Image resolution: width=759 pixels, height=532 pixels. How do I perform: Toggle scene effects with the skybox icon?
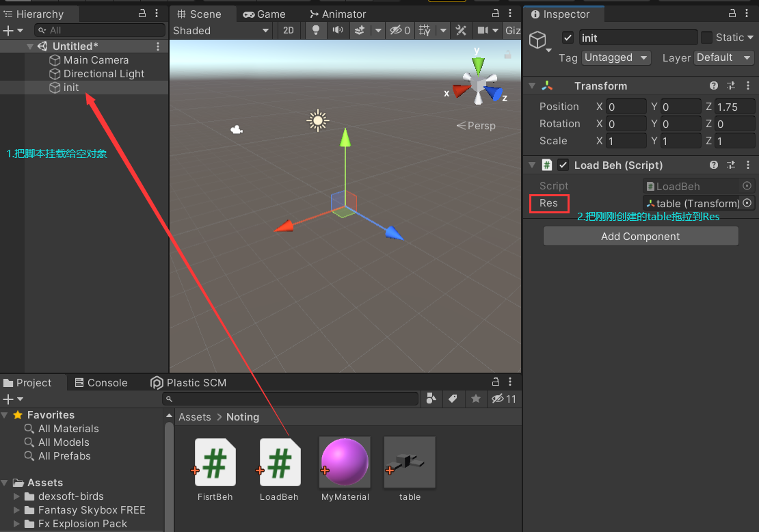360,31
